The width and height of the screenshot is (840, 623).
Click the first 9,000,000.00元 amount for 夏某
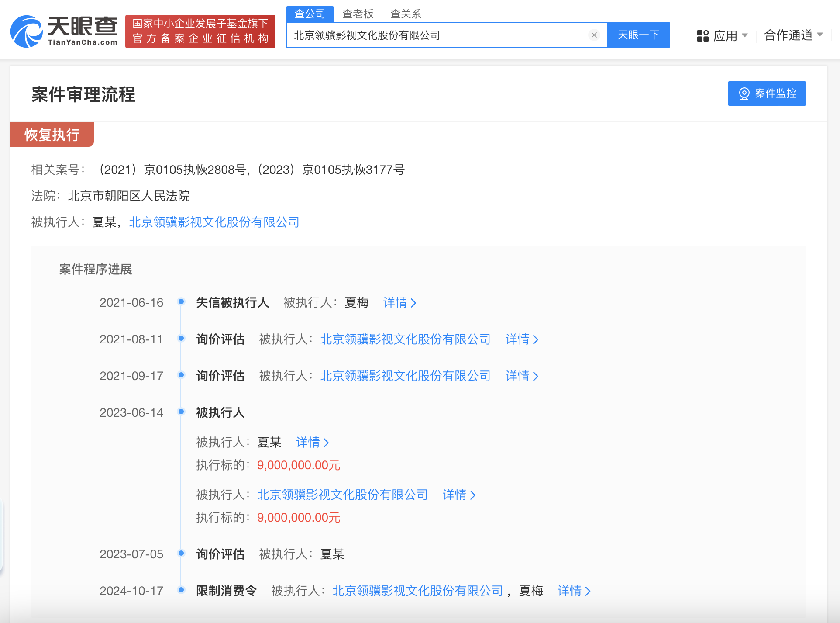point(299,465)
